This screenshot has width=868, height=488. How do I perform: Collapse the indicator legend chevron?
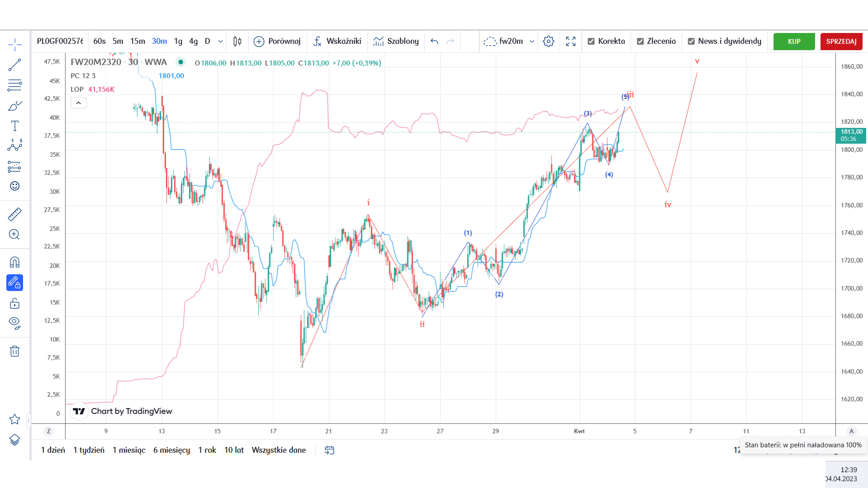[x=78, y=103]
